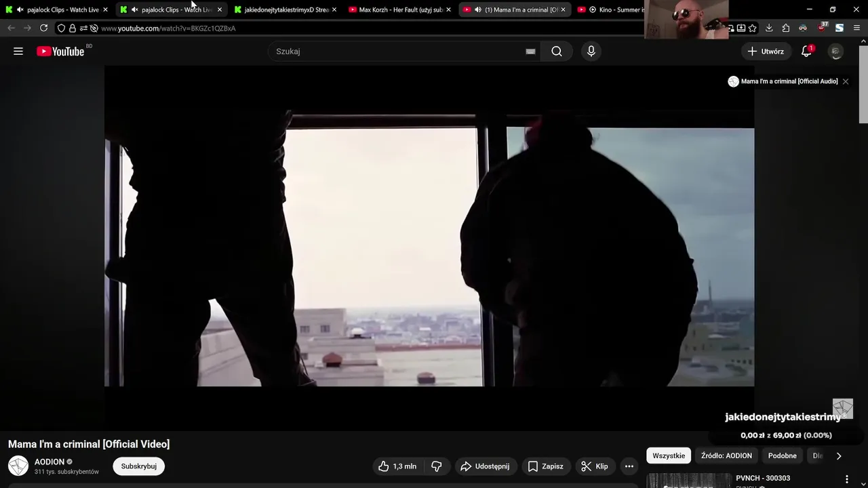Open options for PVNCH - 300303 video
Image resolution: width=868 pixels, height=488 pixels.
pos(847,479)
